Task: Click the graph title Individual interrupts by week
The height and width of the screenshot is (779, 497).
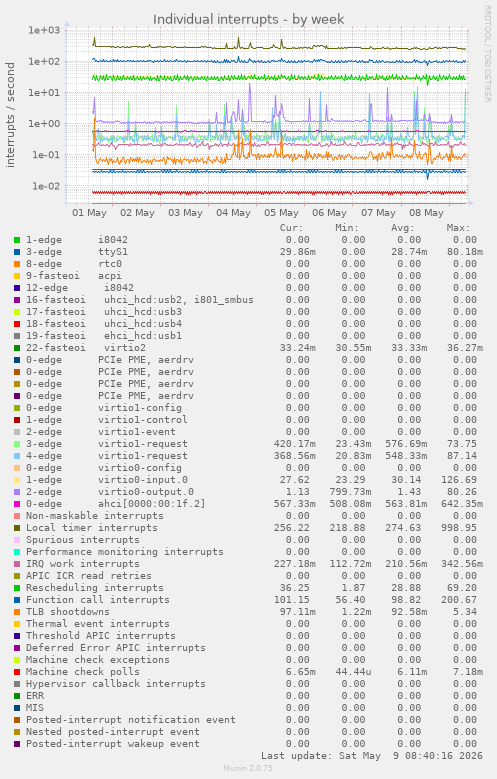Action: point(248,19)
